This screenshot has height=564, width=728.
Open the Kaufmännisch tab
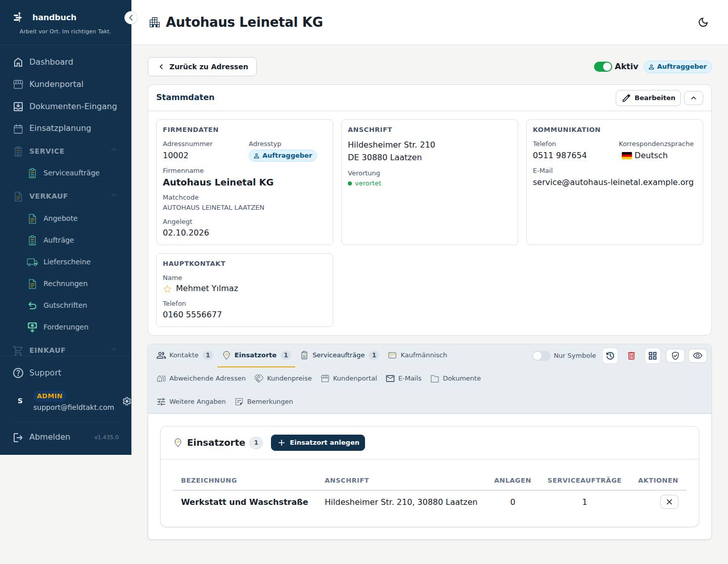pos(418,355)
